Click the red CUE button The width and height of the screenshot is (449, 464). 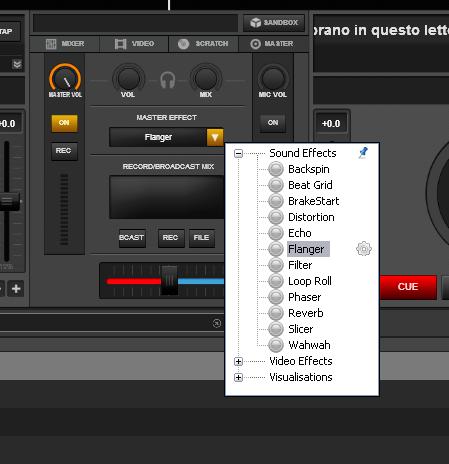408,287
